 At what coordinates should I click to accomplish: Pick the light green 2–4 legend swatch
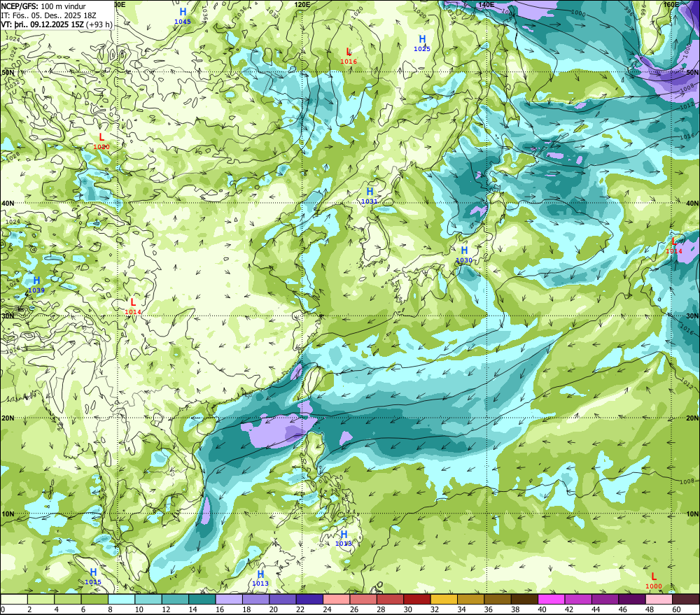coord(41,599)
